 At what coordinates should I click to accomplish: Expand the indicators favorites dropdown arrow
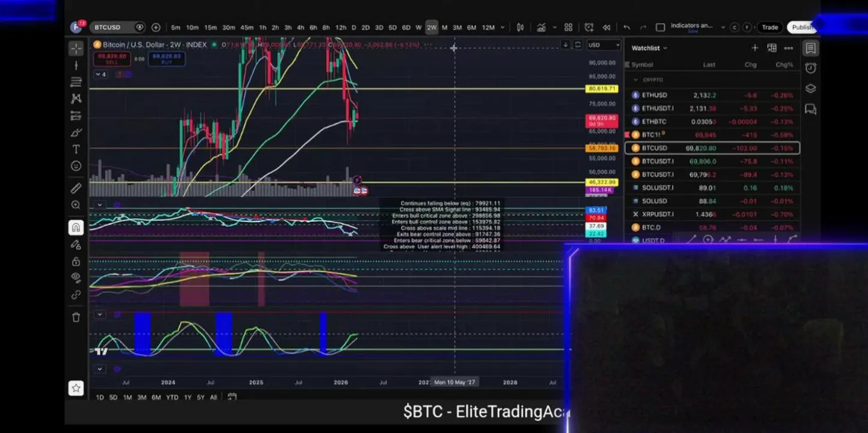click(554, 27)
